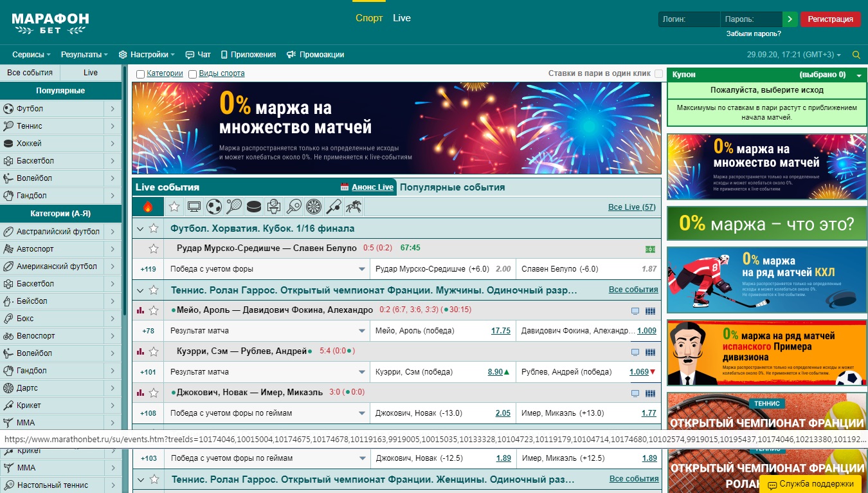The width and height of the screenshot is (868, 493).
Task: Tick the Виды спорта checkbox
Action: click(x=192, y=74)
